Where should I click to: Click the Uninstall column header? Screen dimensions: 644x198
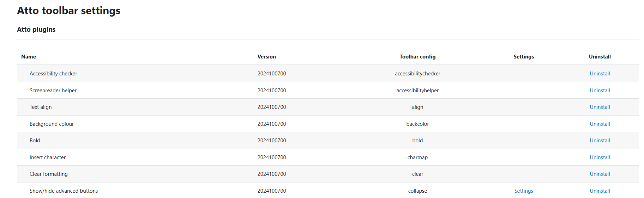pyautogui.click(x=600, y=57)
